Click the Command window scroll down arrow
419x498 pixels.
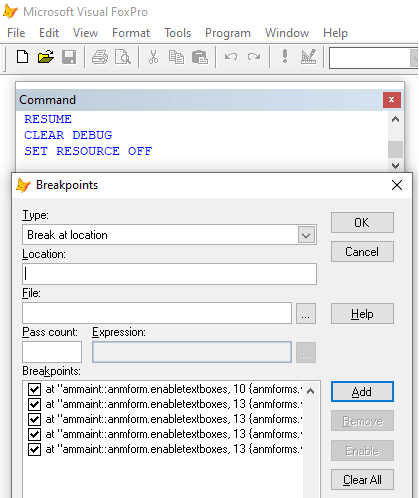coord(395,165)
